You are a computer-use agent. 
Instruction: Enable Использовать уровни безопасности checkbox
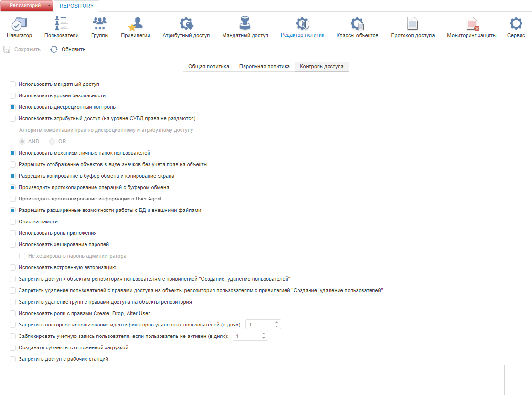(x=12, y=95)
